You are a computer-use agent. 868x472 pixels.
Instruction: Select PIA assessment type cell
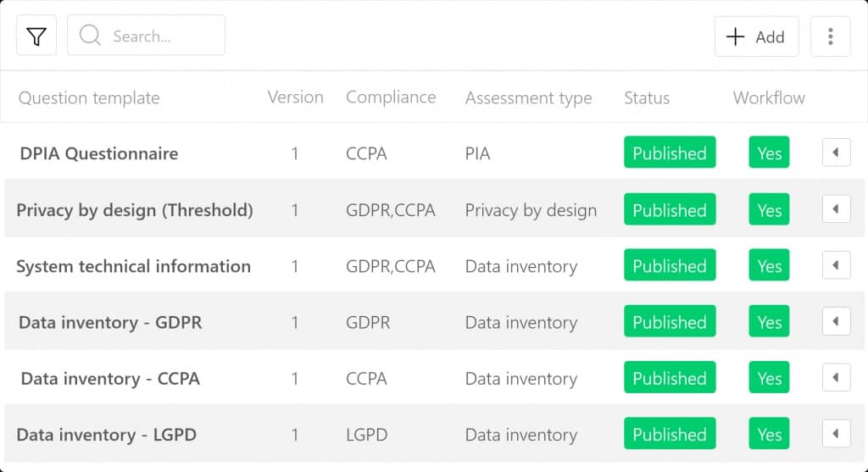477,153
